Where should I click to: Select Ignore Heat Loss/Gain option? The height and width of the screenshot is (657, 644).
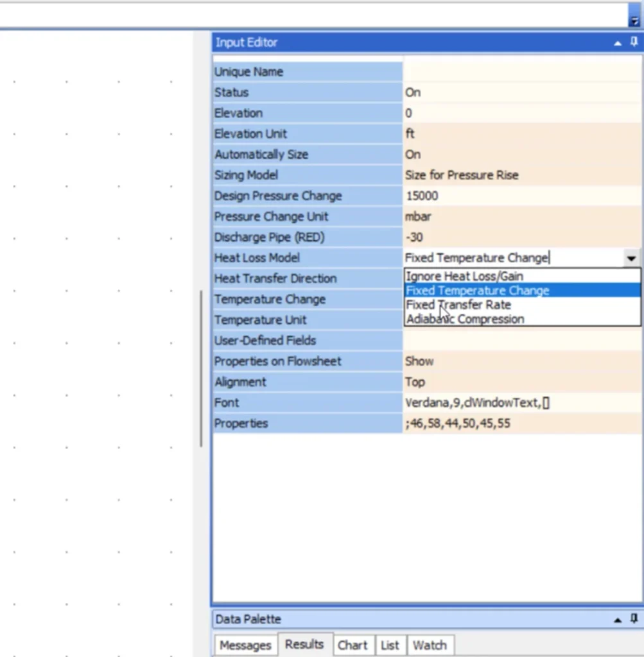click(x=463, y=276)
